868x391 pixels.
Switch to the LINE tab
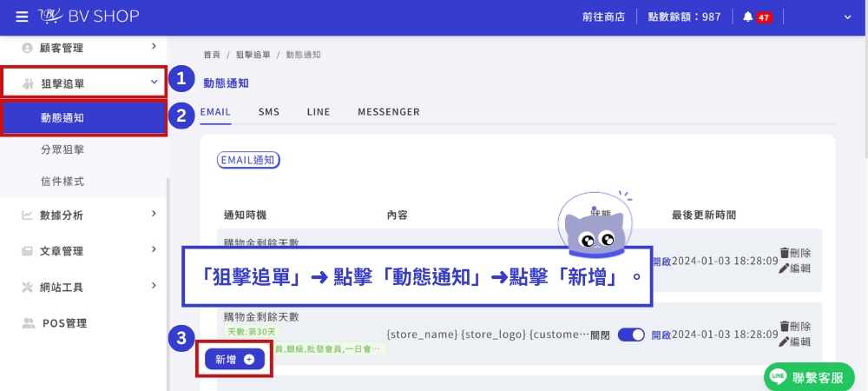(x=319, y=112)
